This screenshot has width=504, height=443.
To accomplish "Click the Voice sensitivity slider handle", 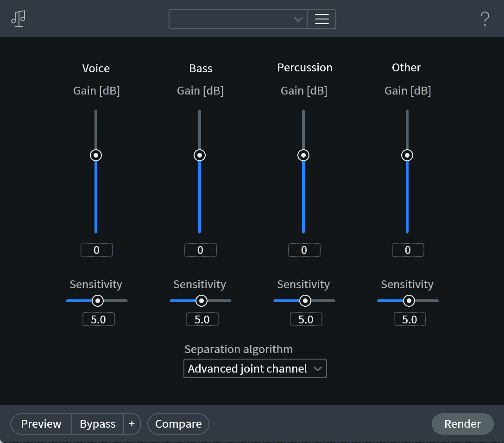I will (x=98, y=301).
